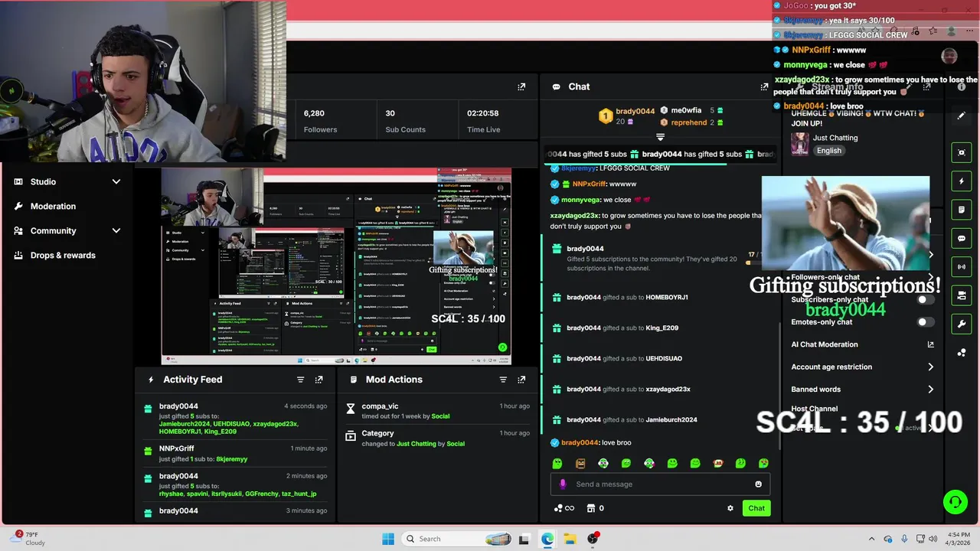This screenshot has height=551, width=980.
Task: Click the stream preview thumbnail
Action: tap(336, 266)
